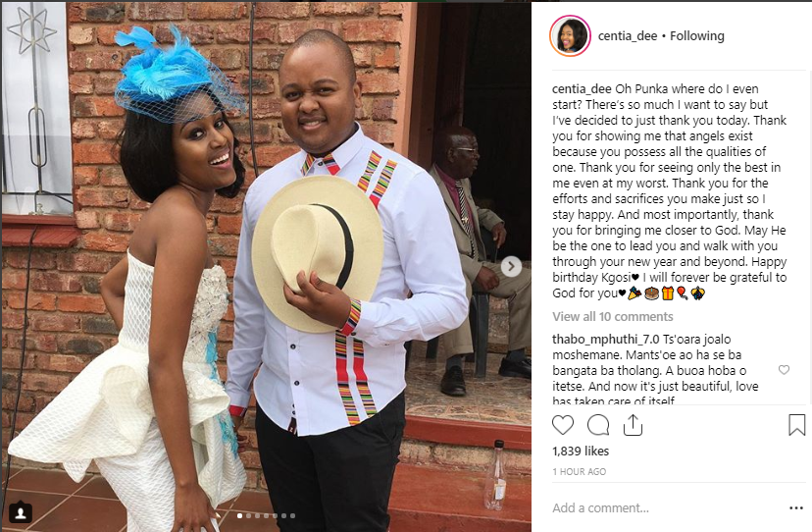812x532 pixels.
Task: Open the three-dot more options menu
Action: click(x=796, y=507)
